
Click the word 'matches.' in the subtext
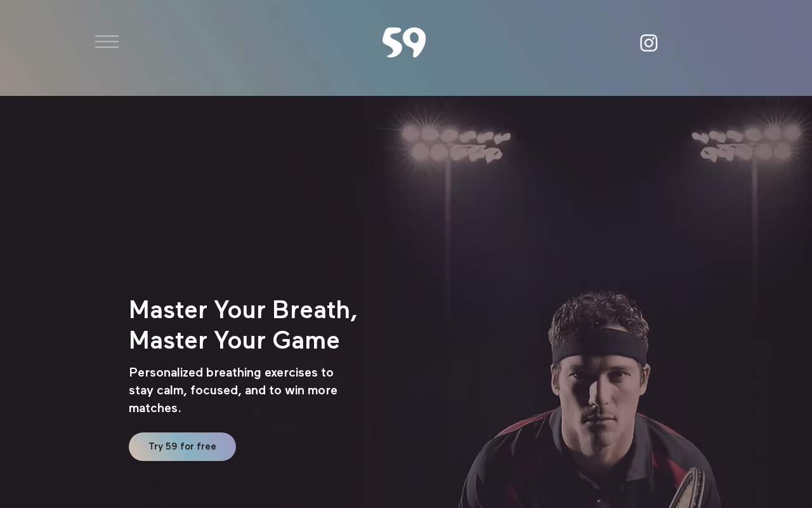pos(155,408)
